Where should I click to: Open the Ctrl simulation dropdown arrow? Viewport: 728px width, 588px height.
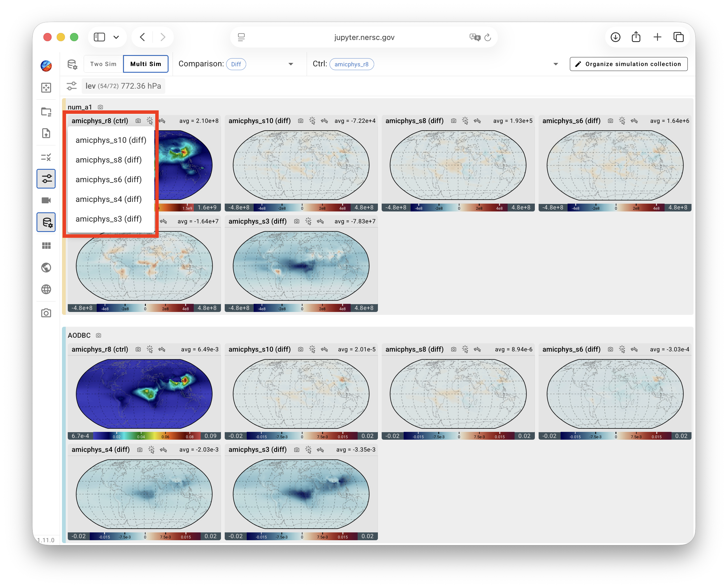point(555,64)
